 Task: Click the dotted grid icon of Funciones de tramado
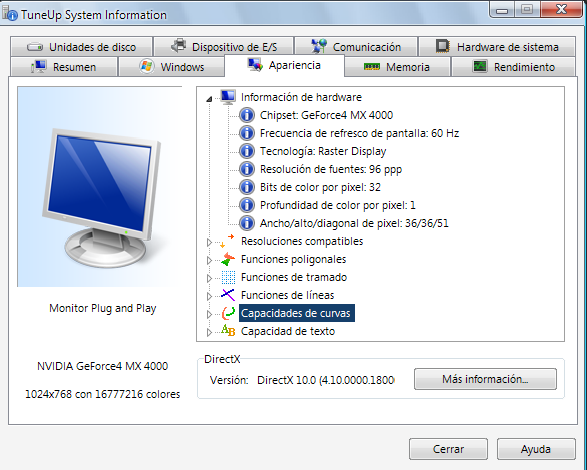[x=228, y=277]
